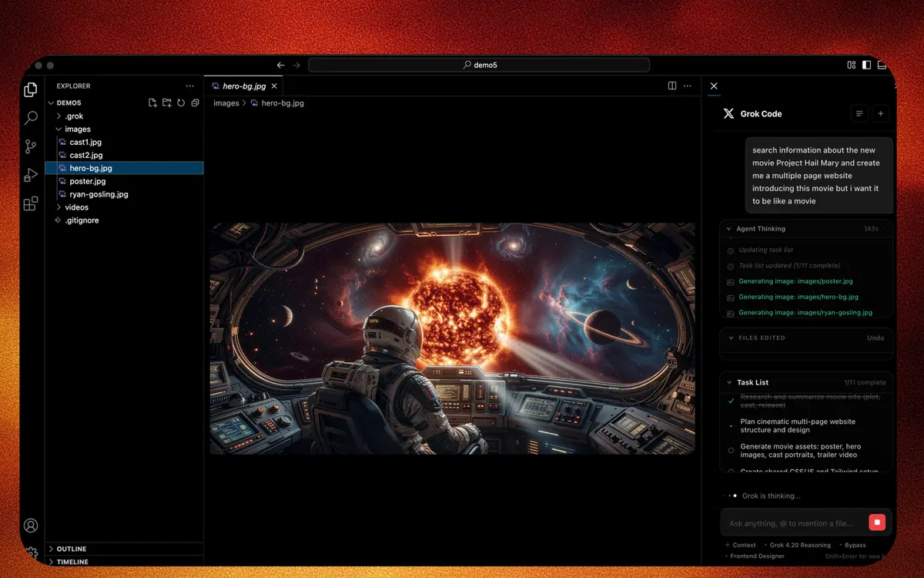924x578 pixels.
Task: Click the New File icon in Explorer
Action: pyautogui.click(x=152, y=102)
